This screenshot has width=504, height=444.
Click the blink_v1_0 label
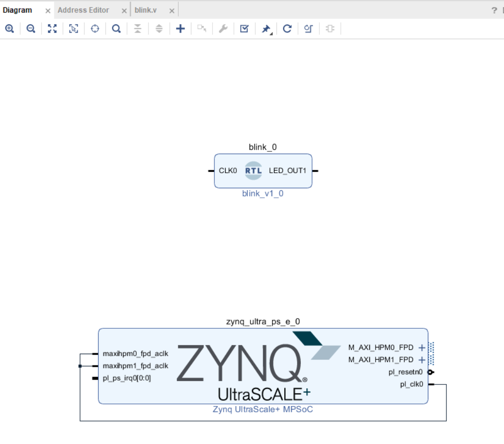tap(263, 194)
